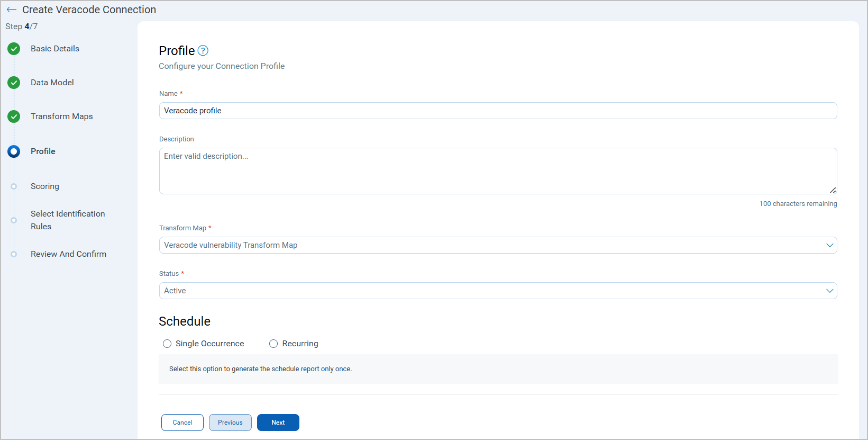
Task: Click the active Profile step circle icon
Action: click(x=14, y=151)
